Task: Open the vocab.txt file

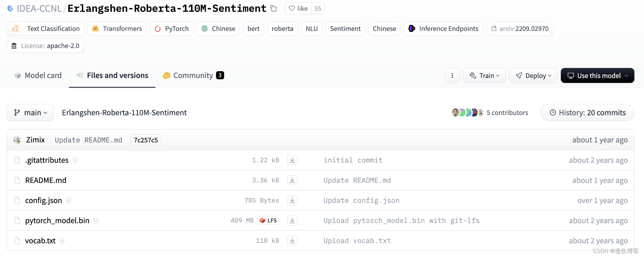Action: click(x=40, y=241)
